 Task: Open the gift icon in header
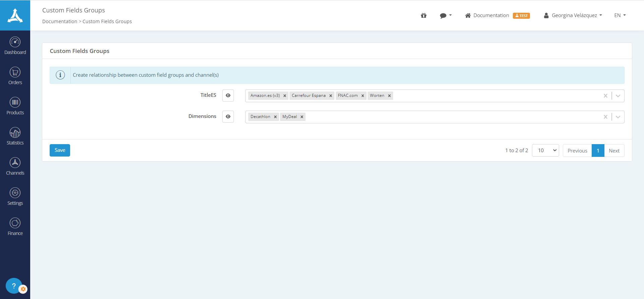[x=424, y=15]
